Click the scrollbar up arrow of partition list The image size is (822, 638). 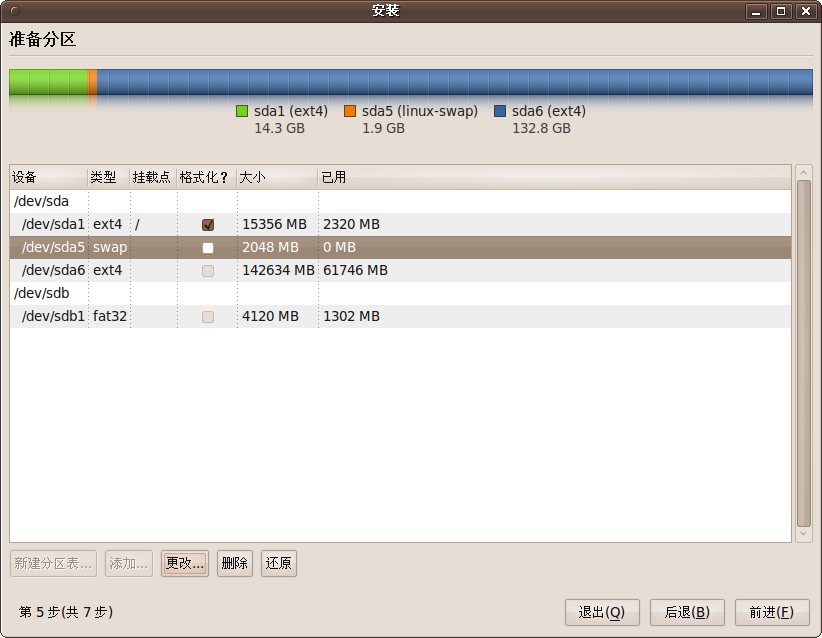pyautogui.click(x=804, y=172)
